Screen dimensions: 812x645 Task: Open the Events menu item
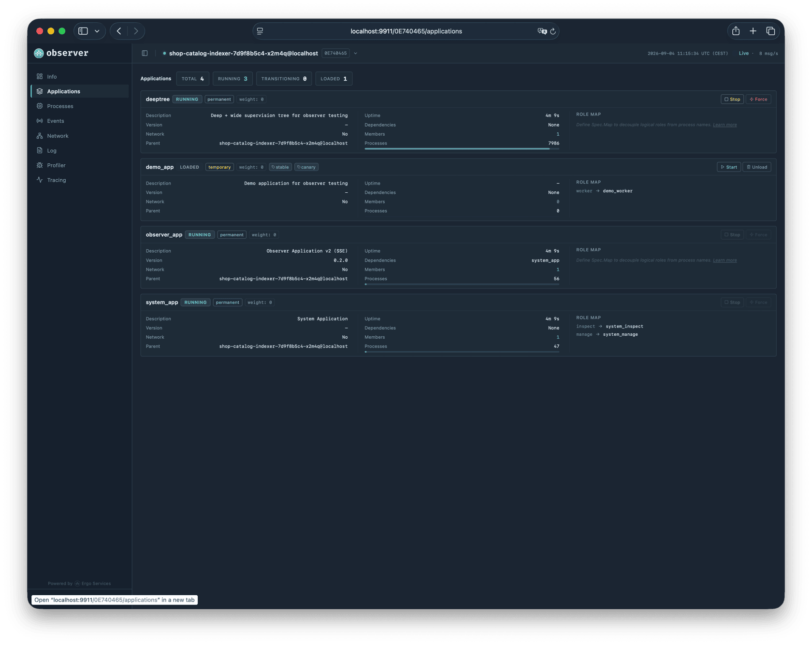coord(80,121)
